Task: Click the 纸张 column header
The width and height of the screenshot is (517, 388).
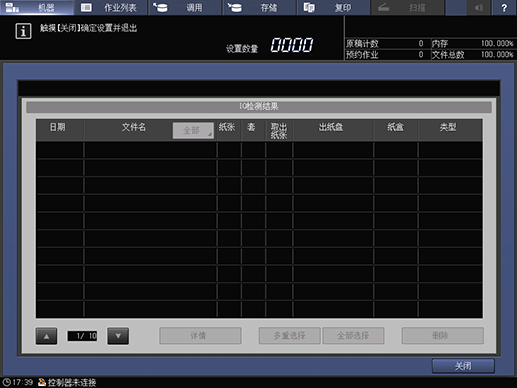Action: (x=229, y=130)
